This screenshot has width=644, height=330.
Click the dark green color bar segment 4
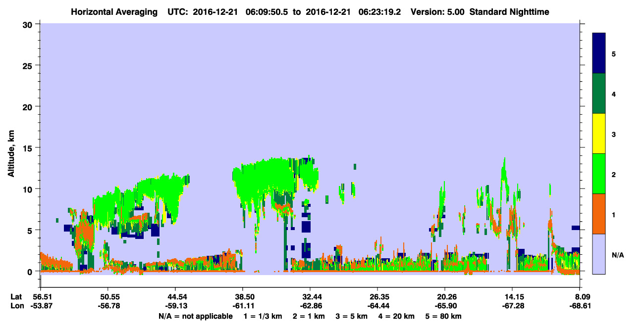599,94
